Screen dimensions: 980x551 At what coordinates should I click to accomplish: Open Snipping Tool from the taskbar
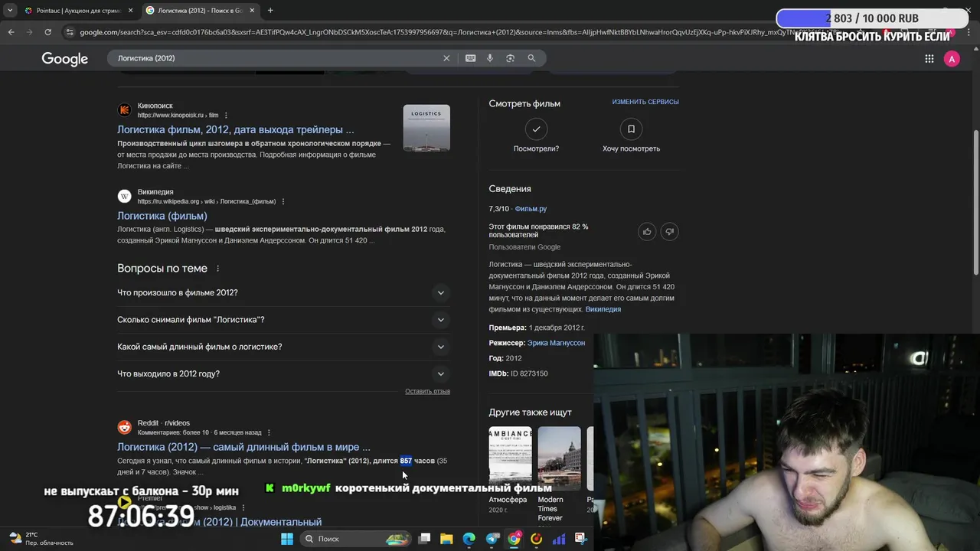click(x=580, y=539)
